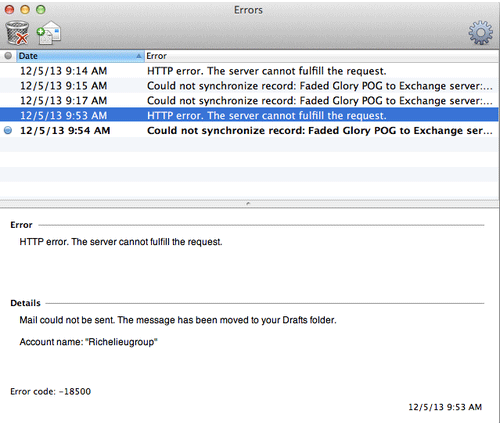
Task: Click the delete all errors trash icon
Action: 17,33
